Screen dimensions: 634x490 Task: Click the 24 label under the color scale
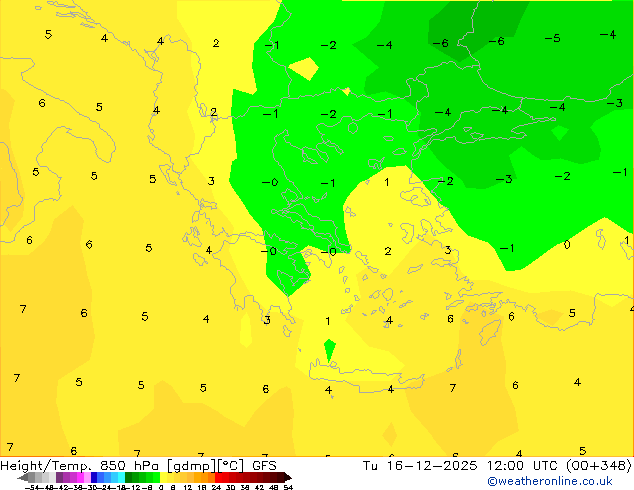coord(216,487)
